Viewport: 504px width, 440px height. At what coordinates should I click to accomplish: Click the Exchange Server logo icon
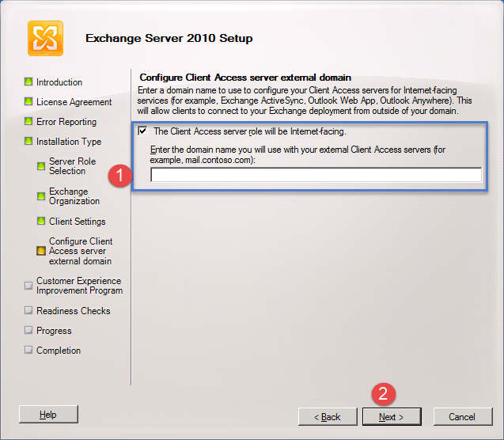(x=45, y=38)
